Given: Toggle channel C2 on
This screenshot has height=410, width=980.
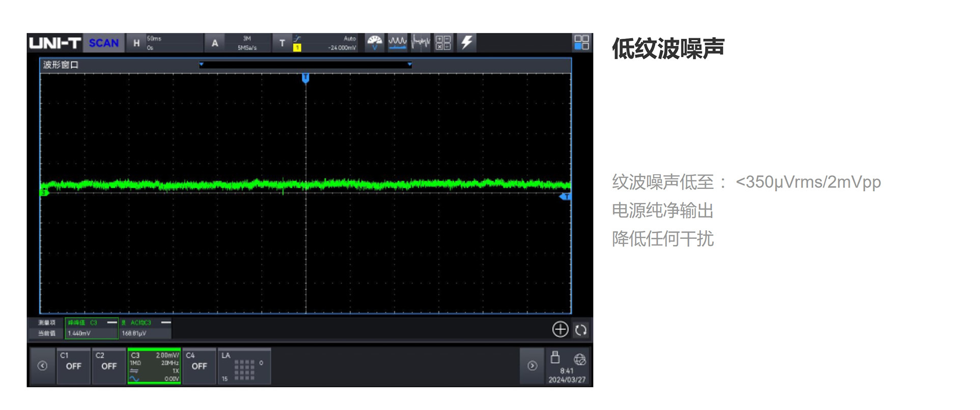Looking at the screenshot, I should 109,366.
